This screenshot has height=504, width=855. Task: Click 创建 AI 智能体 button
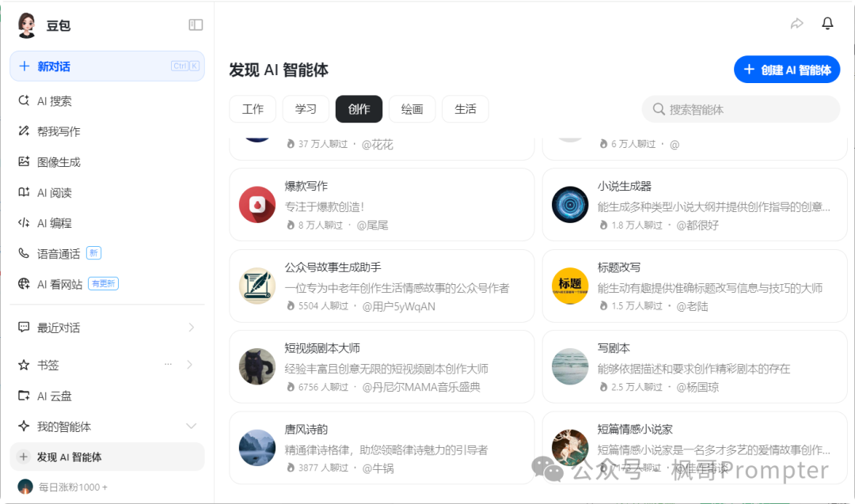click(x=787, y=70)
